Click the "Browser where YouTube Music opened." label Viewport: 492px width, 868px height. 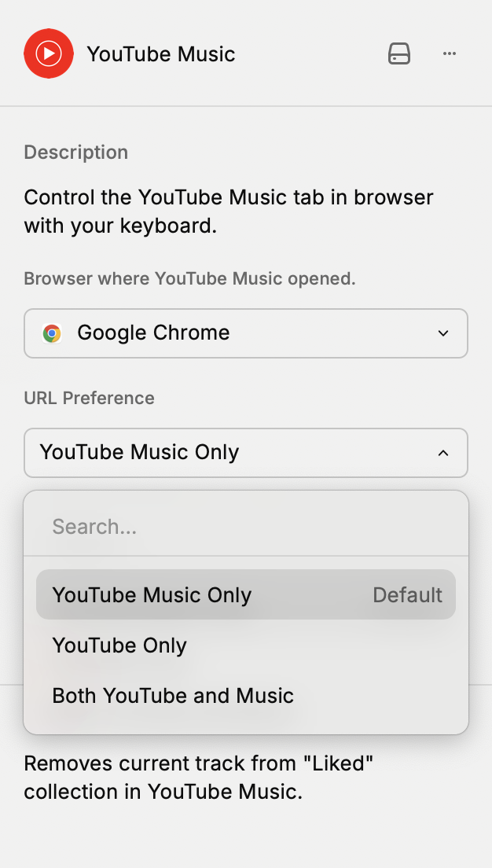click(189, 278)
